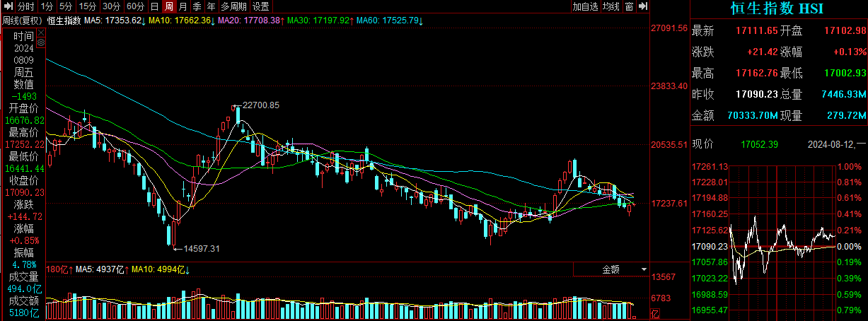Click the 27091.56 price axis label
The width and height of the screenshot is (868, 321).
669,28
